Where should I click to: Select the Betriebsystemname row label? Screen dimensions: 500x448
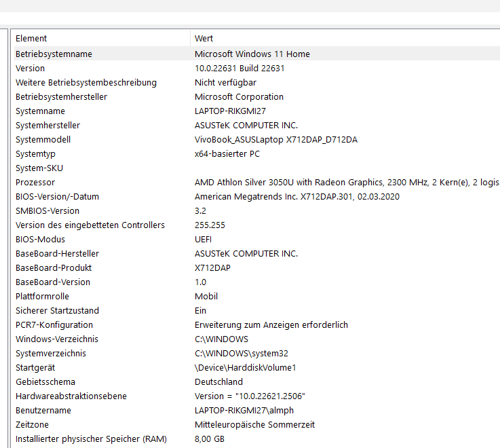(x=54, y=54)
